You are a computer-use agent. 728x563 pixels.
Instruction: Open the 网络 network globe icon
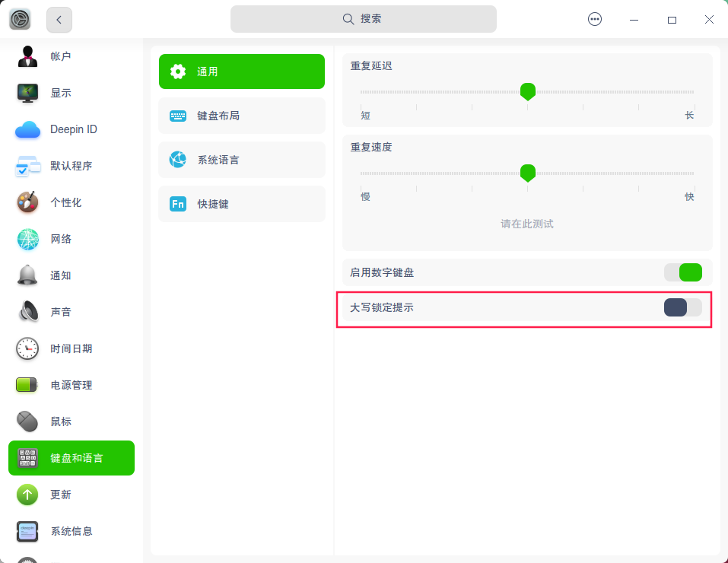pos(27,239)
